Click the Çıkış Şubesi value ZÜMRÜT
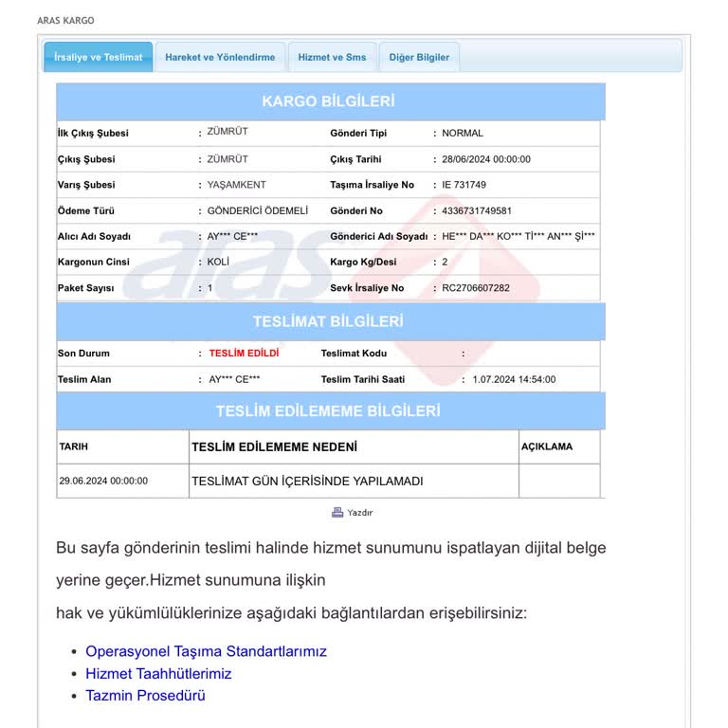728x728 pixels. coord(227,159)
